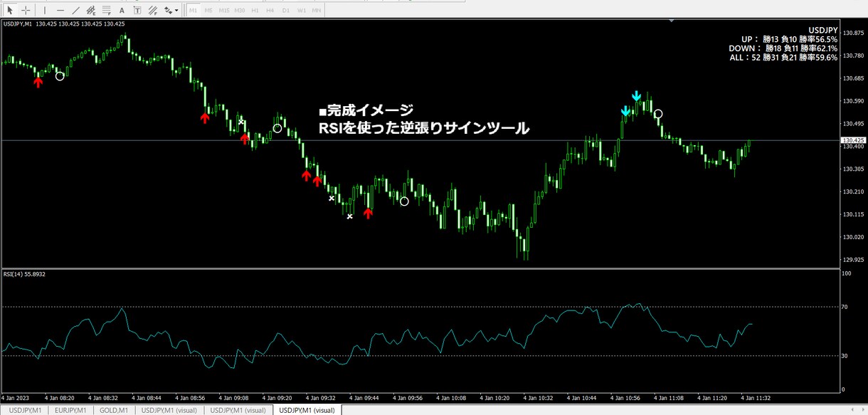Set timeframe to W1 weekly
The width and height of the screenshot is (868, 415).
pos(302,11)
